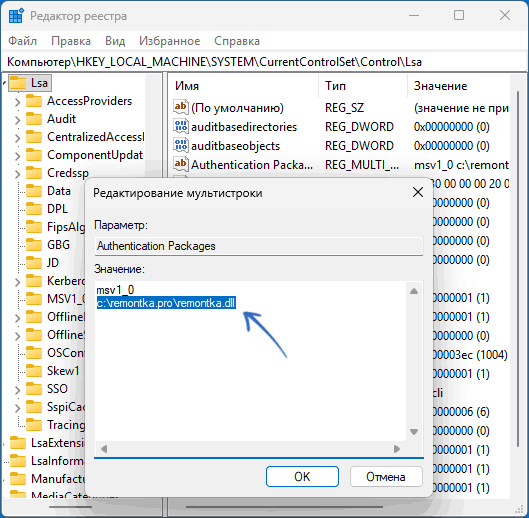
Task: Maximize the Registry Editor window
Action: tap(459, 16)
